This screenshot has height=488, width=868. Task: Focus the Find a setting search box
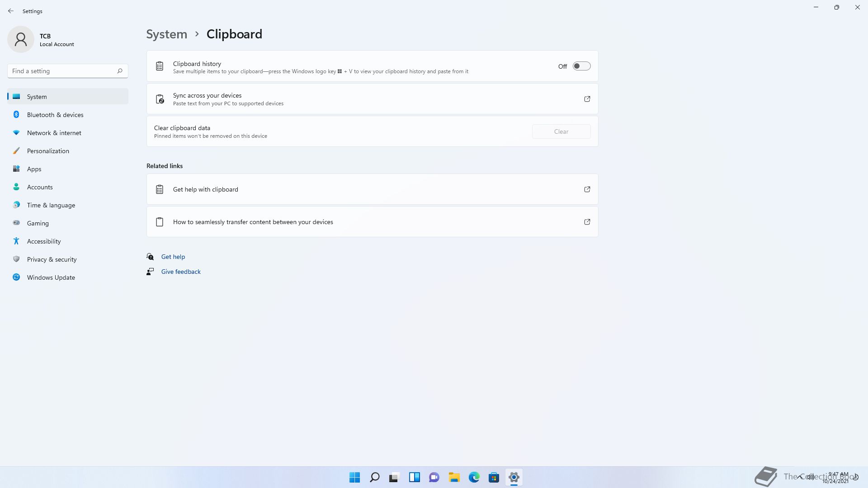click(63, 71)
